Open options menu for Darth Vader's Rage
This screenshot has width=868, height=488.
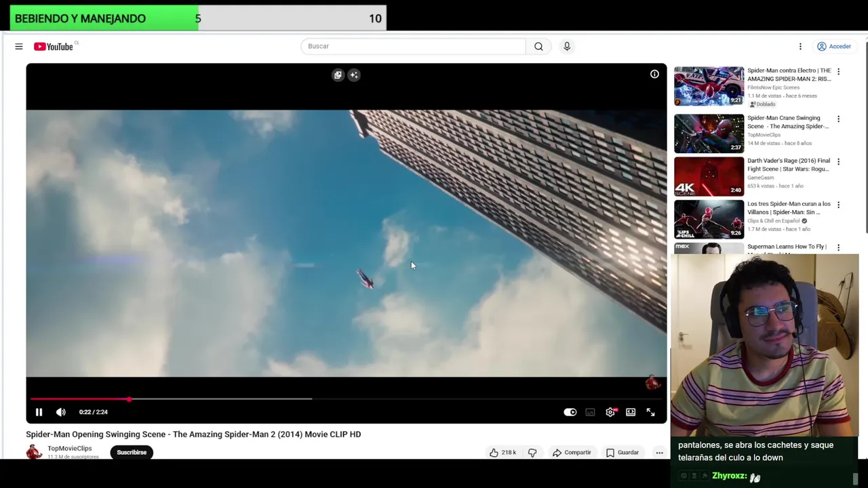838,161
